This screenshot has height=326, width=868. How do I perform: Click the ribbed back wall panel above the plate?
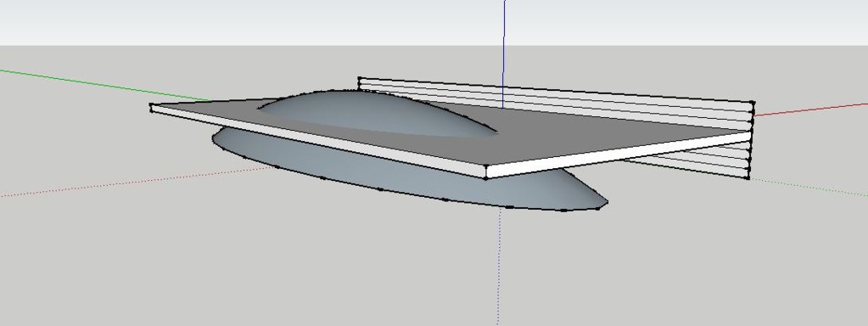557,103
